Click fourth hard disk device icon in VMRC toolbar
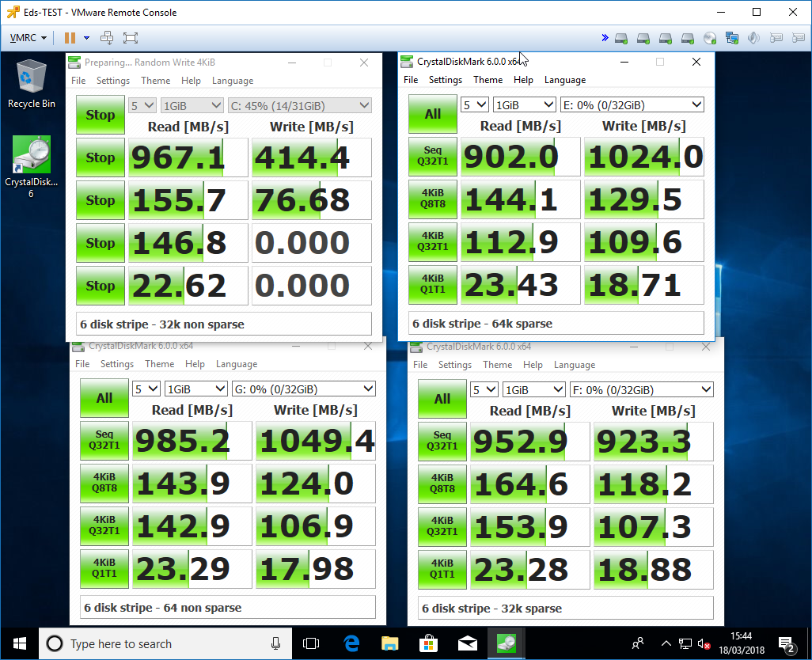This screenshot has width=812, height=660. (688, 38)
